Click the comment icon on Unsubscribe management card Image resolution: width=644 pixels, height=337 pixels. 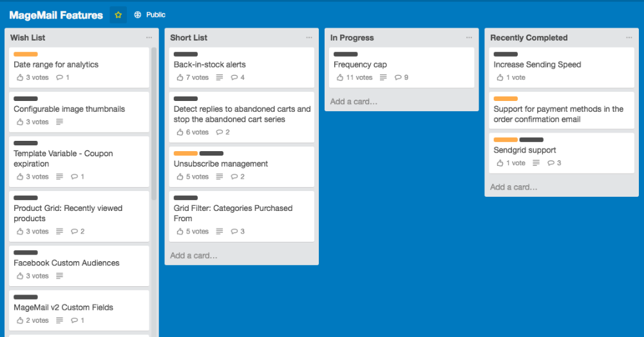tap(234, 177)
